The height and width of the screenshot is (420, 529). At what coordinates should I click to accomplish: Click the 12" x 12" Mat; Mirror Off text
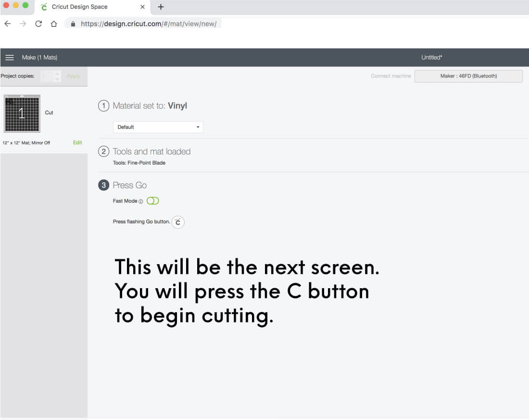point(26,143)
